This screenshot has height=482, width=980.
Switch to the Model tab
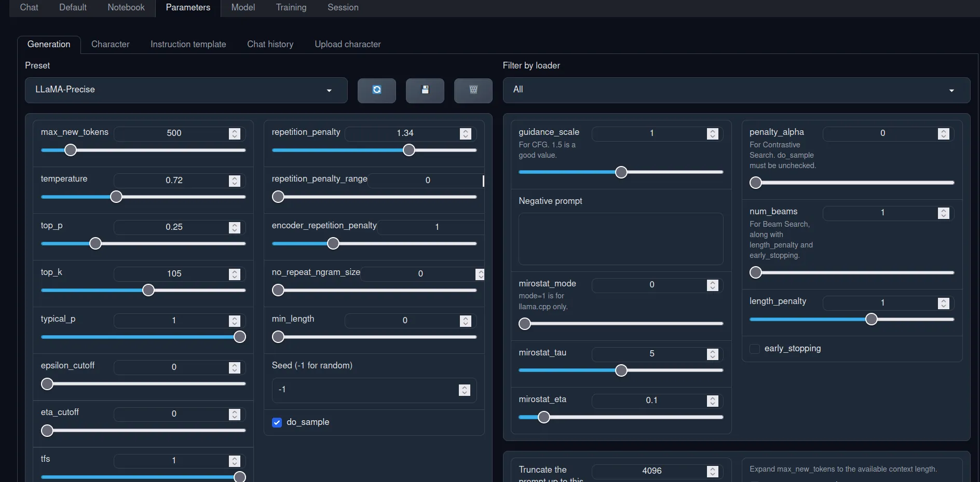(x=243, y=8)
